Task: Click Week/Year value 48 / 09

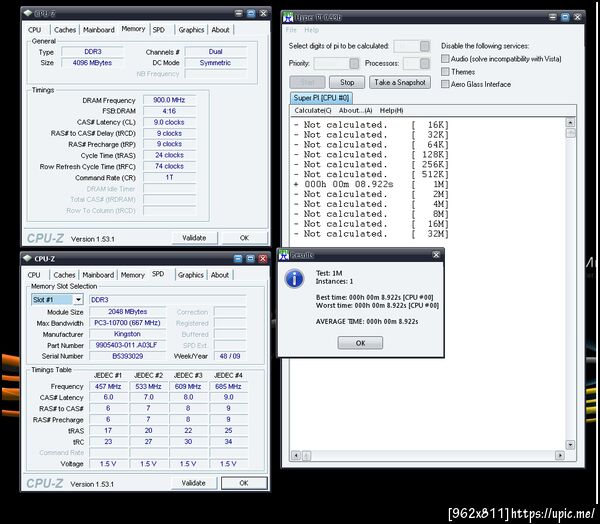Action: pos(230,356)
